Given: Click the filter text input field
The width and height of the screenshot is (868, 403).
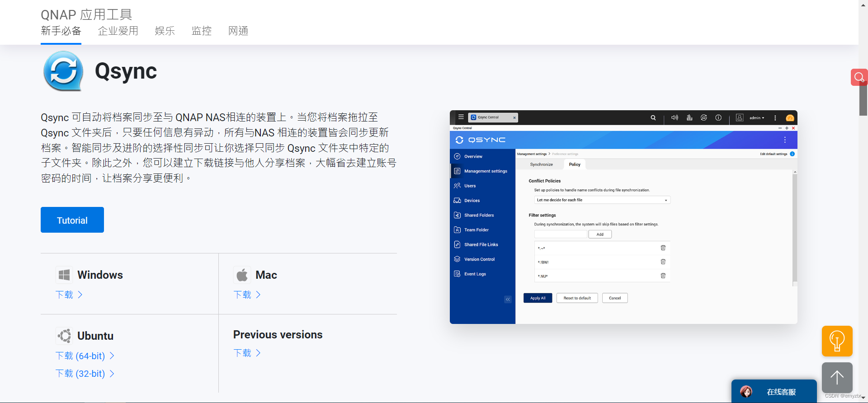Looking at the screenshot, I should click(x=561, y=234).
